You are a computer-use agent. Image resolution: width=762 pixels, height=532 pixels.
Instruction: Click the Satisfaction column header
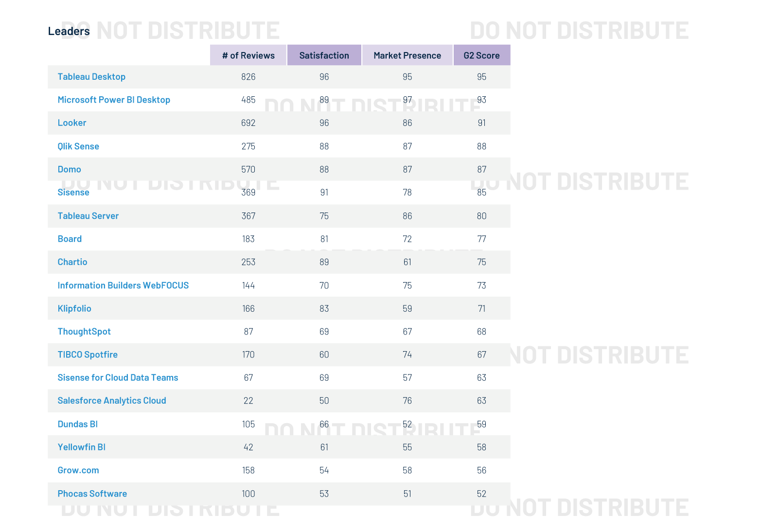point(324,55)
